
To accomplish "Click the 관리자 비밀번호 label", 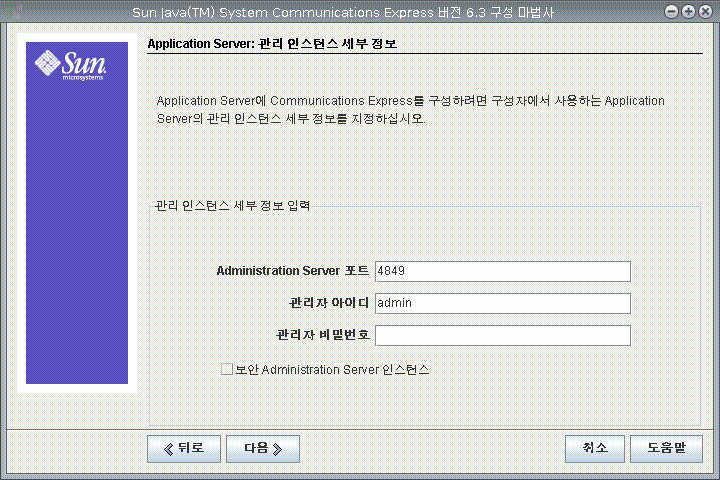I will coord(322,335).
